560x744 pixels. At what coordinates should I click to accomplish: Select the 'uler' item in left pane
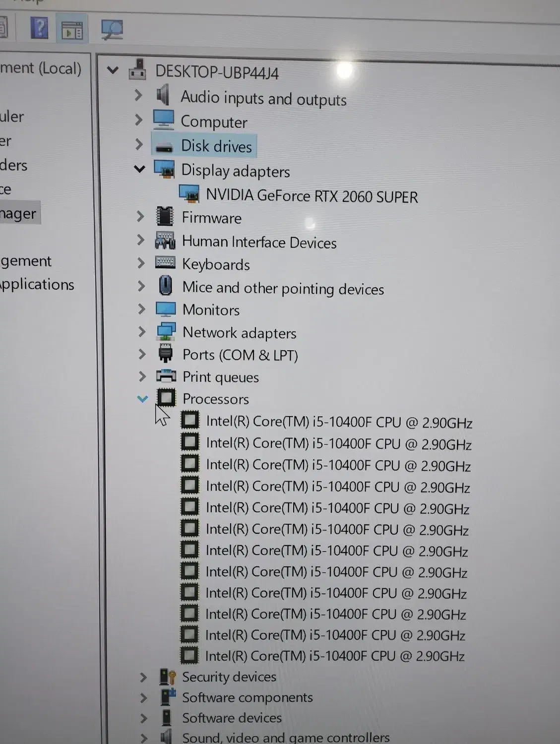[x=12, y=117]
